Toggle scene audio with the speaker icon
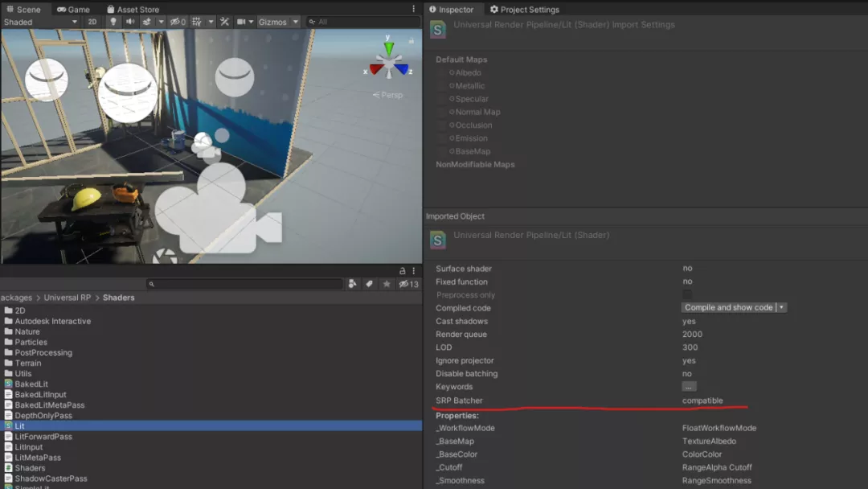Image resolution: width=868 pixels, height=489 pixels. click(x=130, y=22)
